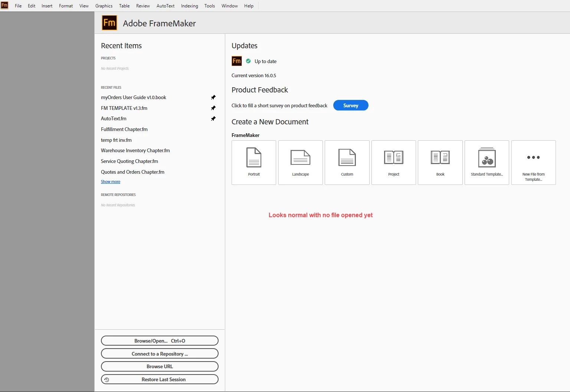Screen dimensions: 570x392
Task: Open Warehouse Inventory Chapter.fm
Action: (135, 150)
